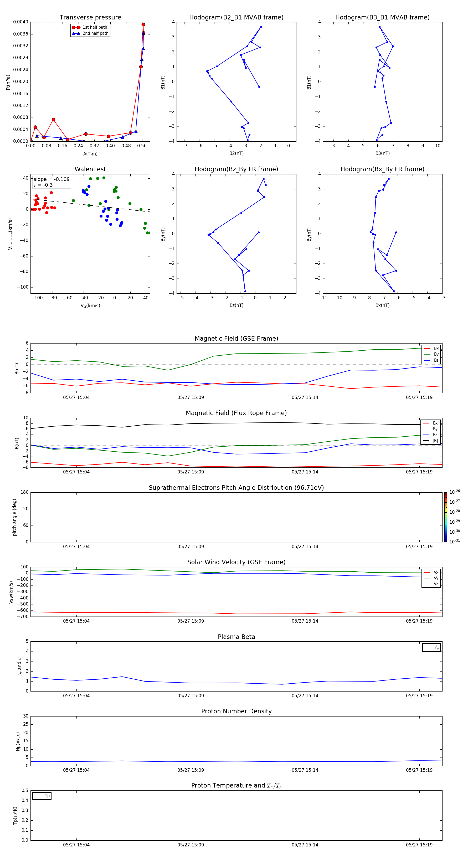473x868 pixels.
Task: Click the "Plasma Beta" plot title
Action: tap(236, 637)
